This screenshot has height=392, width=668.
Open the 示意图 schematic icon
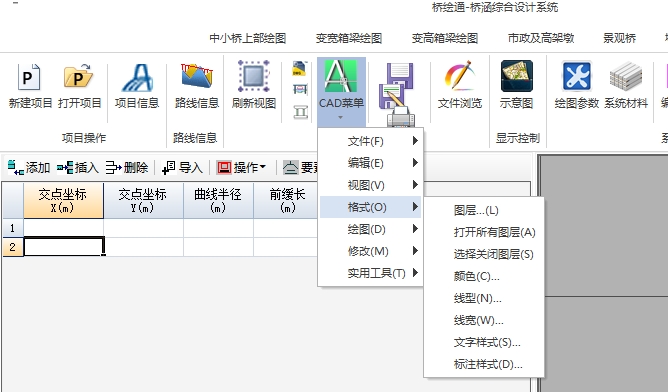[516, 76]
